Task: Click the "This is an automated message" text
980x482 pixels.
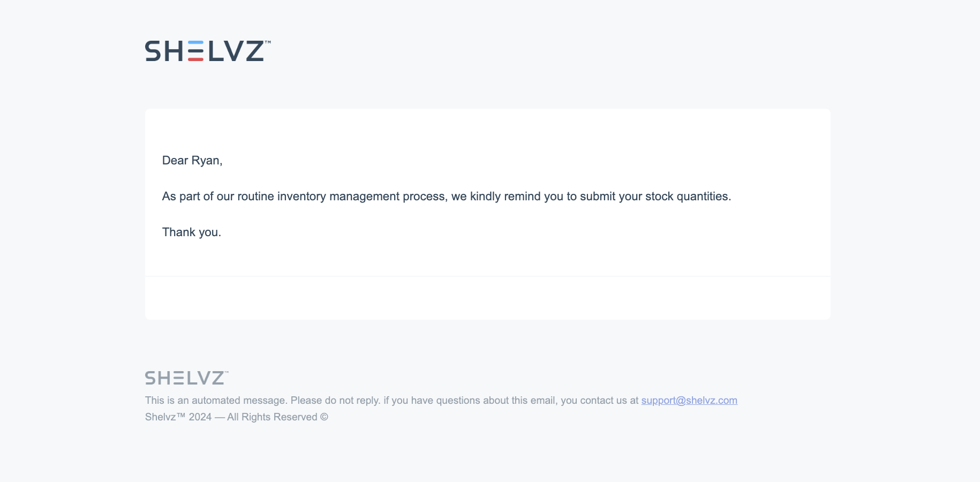Action: [x=216, y=401]
